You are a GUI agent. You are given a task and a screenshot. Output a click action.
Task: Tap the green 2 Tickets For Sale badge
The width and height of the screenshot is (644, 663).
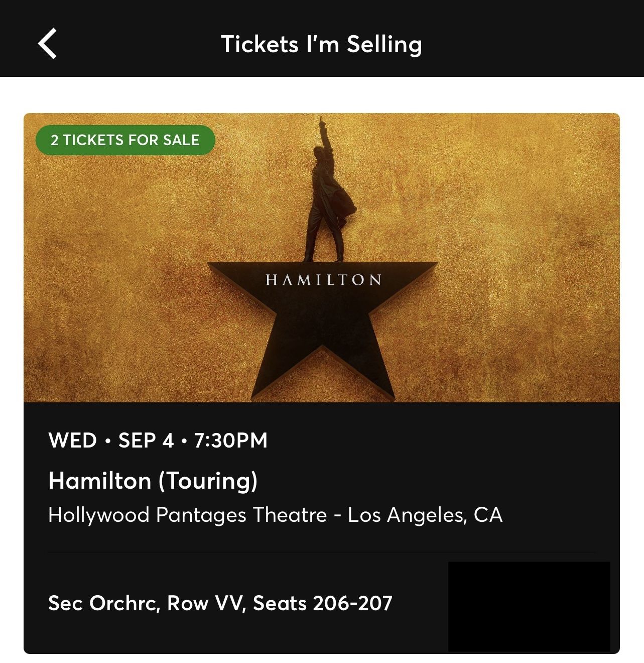pyautogui.click(x=125, y=140)
